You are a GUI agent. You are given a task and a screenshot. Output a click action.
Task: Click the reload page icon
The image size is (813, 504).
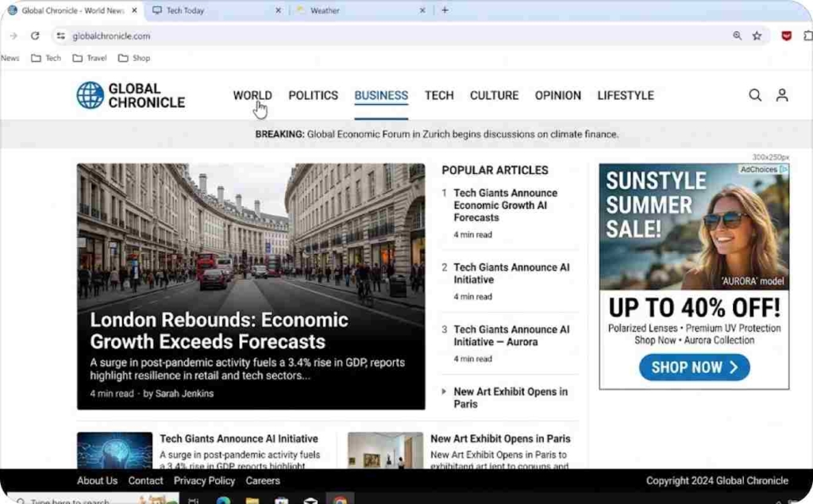(34, 36)
